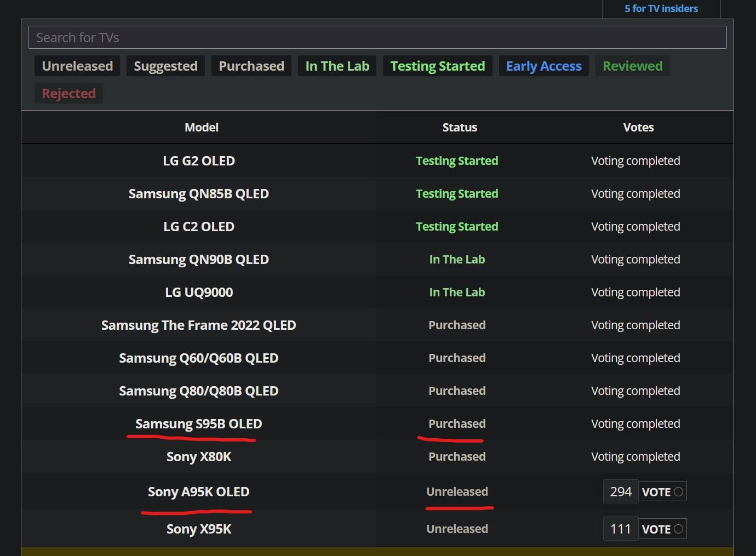Filter by Suggested status

[x=165, y=66]
